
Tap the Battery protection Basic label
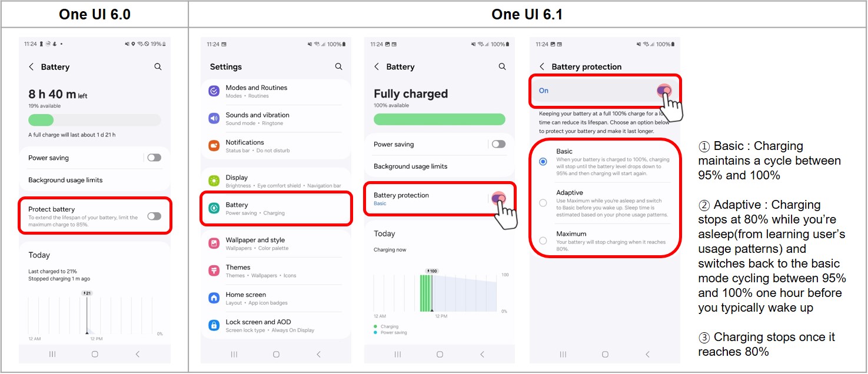coord(380,203)
